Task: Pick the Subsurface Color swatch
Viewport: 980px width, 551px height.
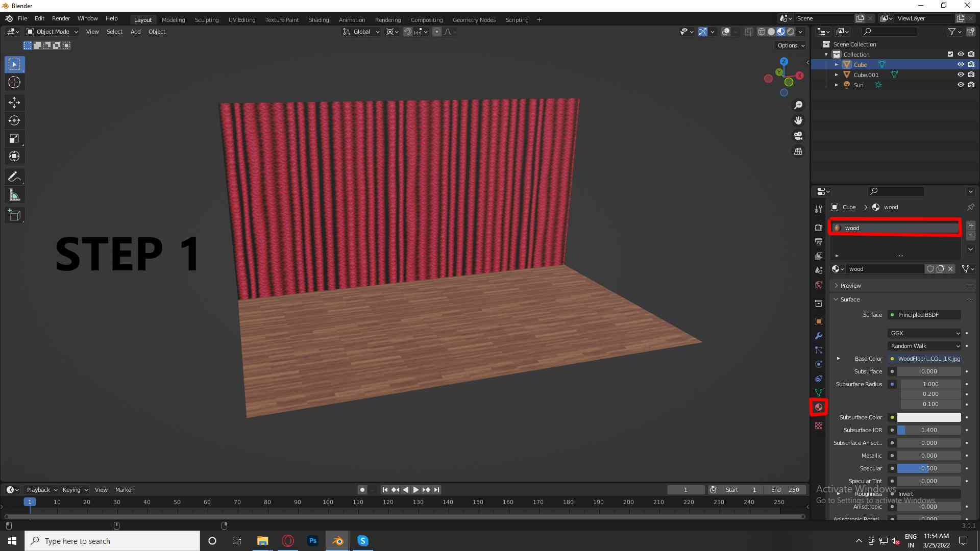Action: tap(928, 417)
